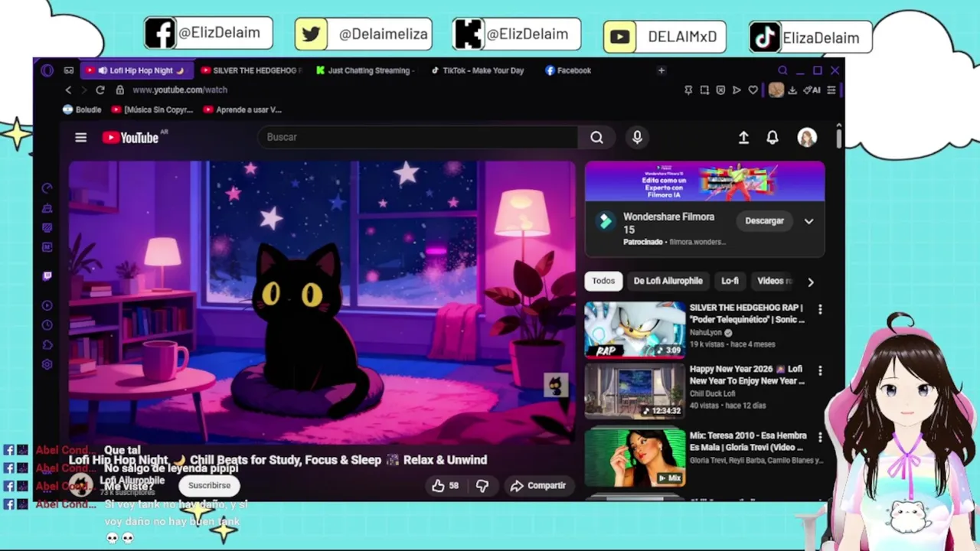Open Mix: Teresa 2010 video title
Screen dimensions: 980x551
tap(746, 442)
